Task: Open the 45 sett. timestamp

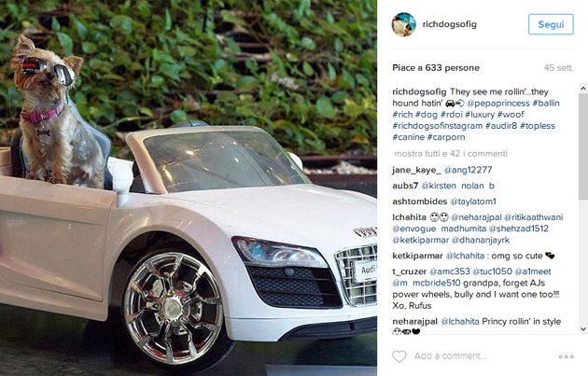Action: pos(558,68)
